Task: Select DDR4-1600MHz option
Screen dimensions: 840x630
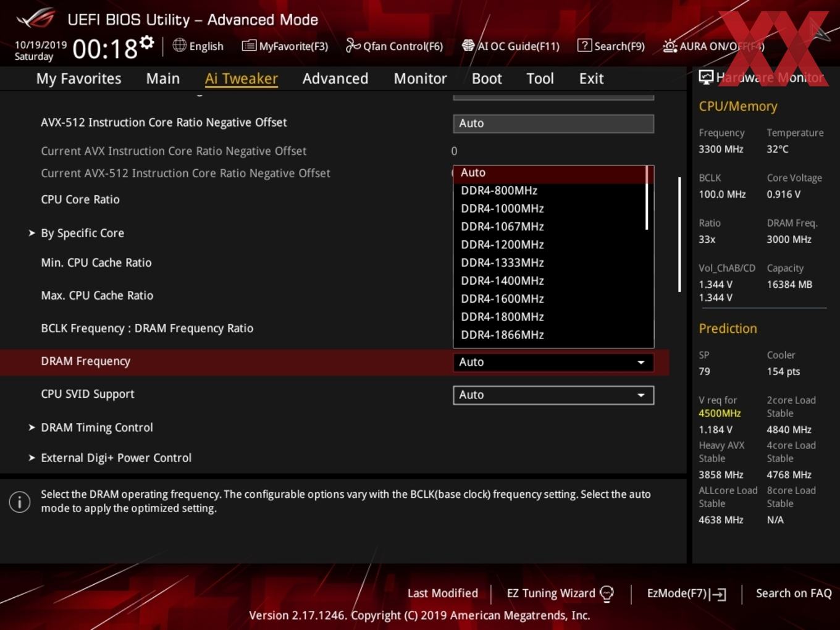Action: 550,298
